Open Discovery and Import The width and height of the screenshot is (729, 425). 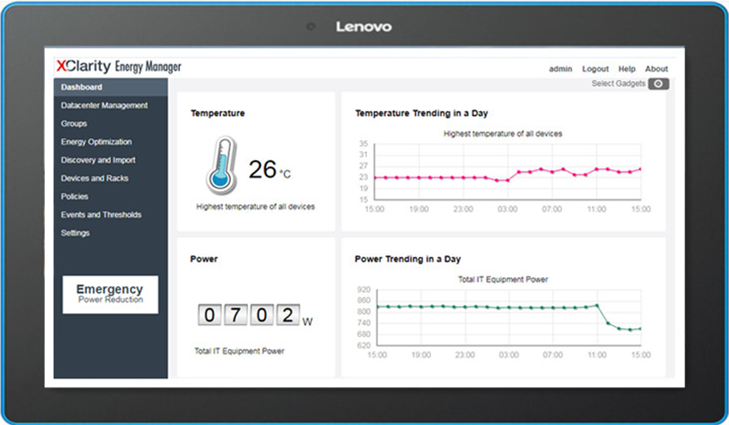point(98,160)
